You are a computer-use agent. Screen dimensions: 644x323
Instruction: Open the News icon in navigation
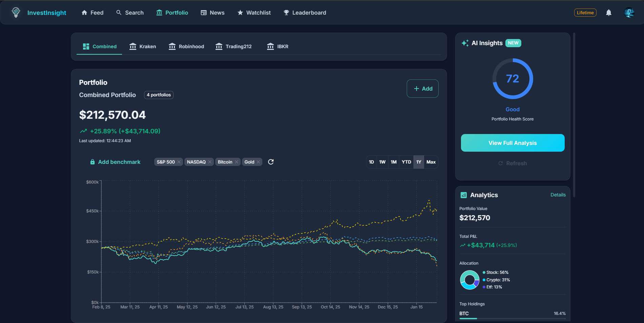coord(203,12)
